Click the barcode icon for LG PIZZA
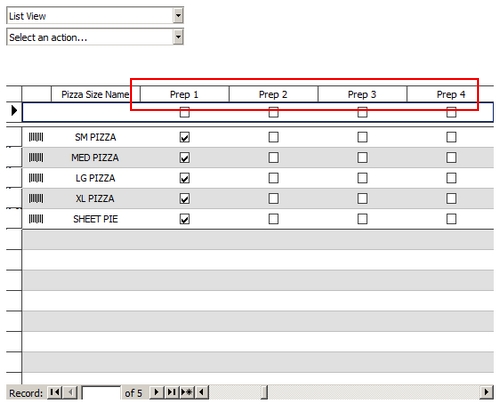 tap(36, 178)
